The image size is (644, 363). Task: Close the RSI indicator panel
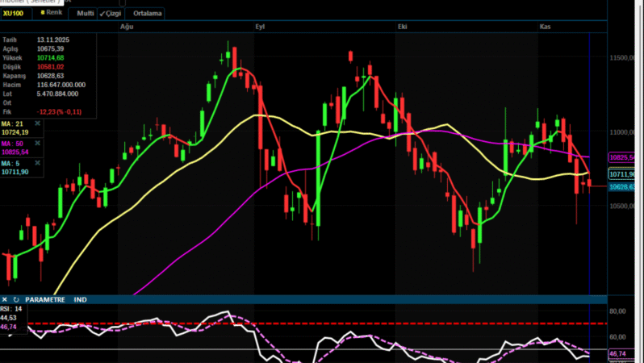tap(5, 299)
